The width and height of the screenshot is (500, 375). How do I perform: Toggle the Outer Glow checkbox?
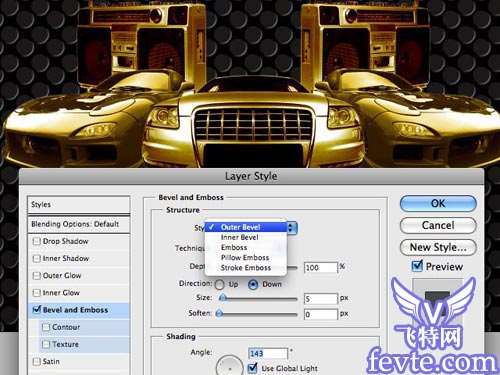37,276
